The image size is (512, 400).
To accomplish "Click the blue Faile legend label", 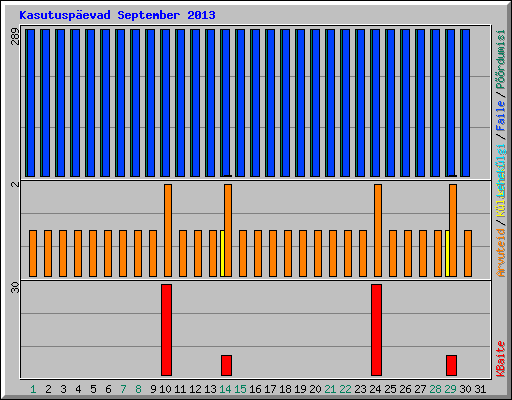I will [500, 115].
